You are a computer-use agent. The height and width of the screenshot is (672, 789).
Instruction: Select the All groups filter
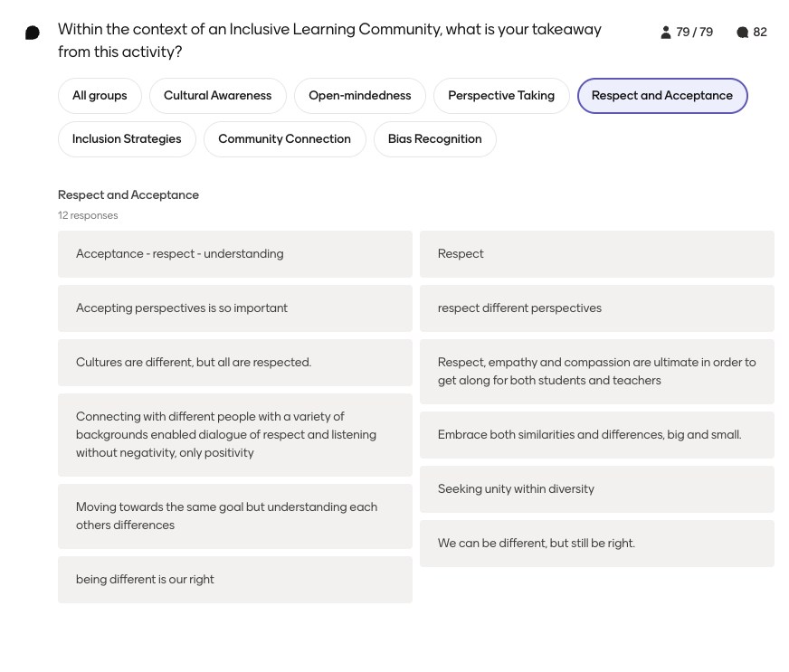click(x=100, y=96)
